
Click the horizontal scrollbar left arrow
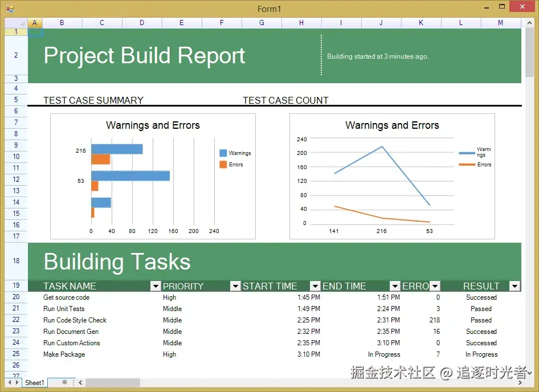click(80, 382)
